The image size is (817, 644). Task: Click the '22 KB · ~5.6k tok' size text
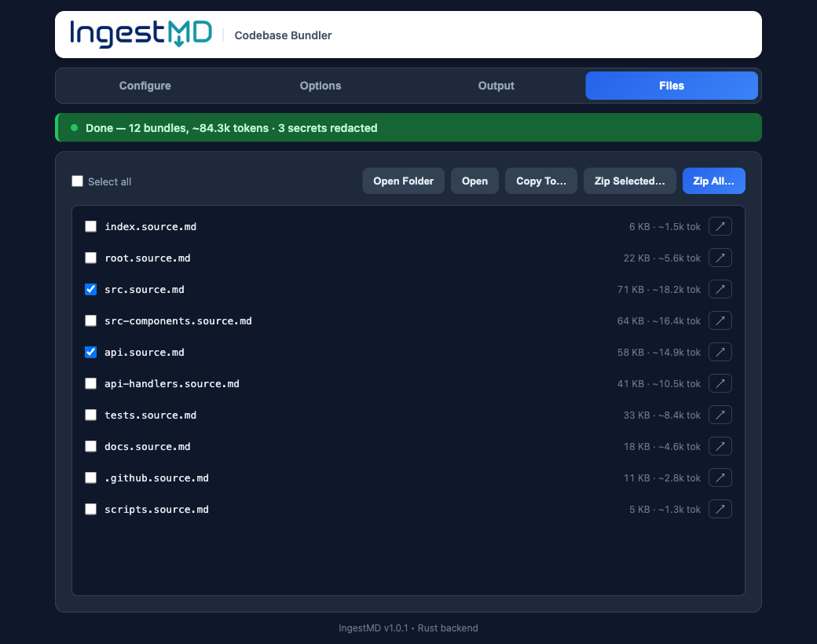point(661,258)
